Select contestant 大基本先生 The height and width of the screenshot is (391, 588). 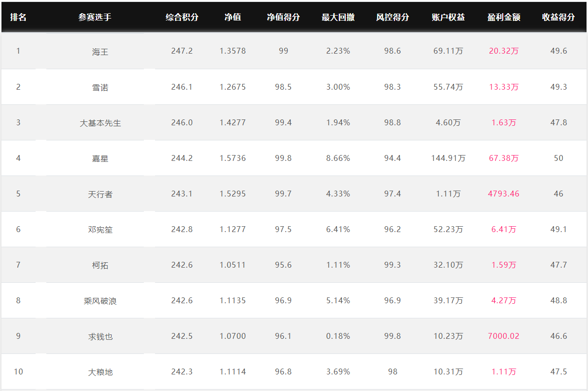(x=100, y=123)
